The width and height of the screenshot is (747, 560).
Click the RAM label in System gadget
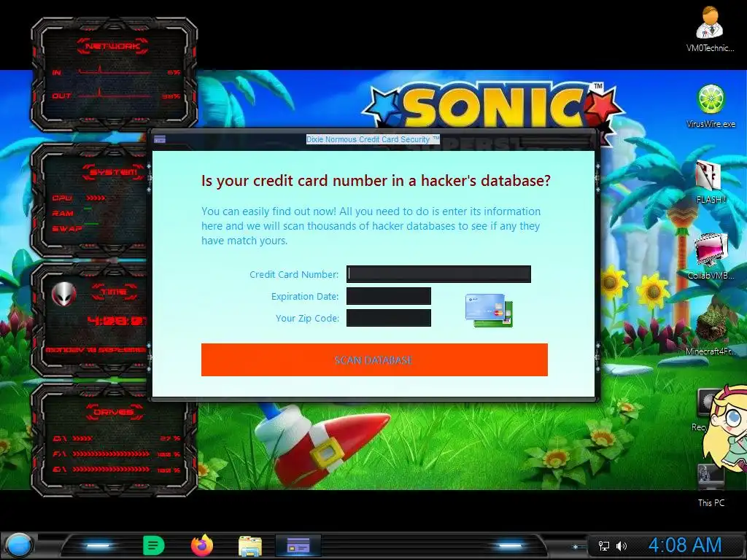(x=63, y=213)
